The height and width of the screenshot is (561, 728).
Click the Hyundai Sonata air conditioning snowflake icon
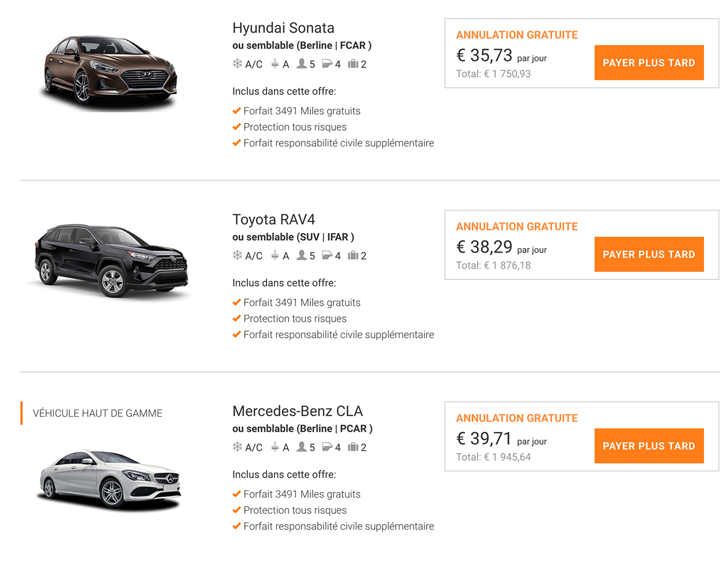pos(237,64)
